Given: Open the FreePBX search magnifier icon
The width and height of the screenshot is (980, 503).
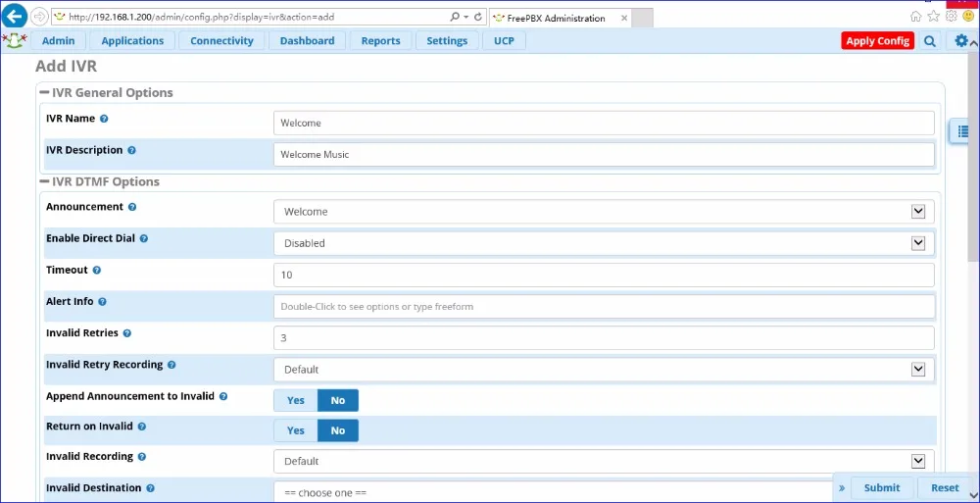Looking at the screenshot, I should pos(929,41).
